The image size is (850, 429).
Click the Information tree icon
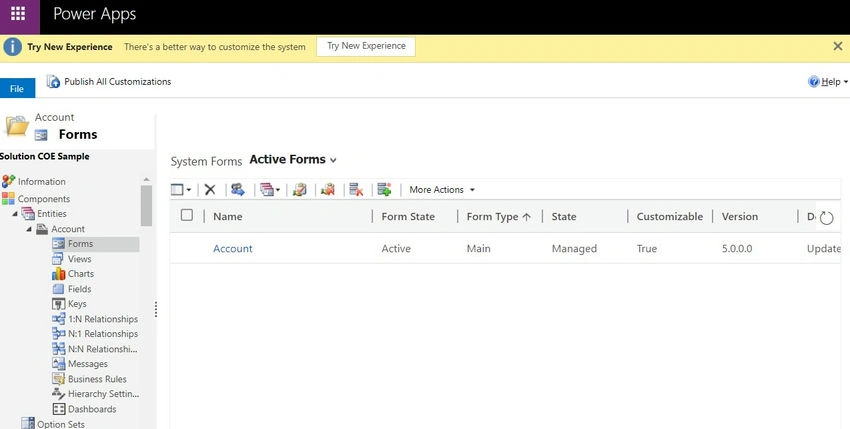[8, 181]
